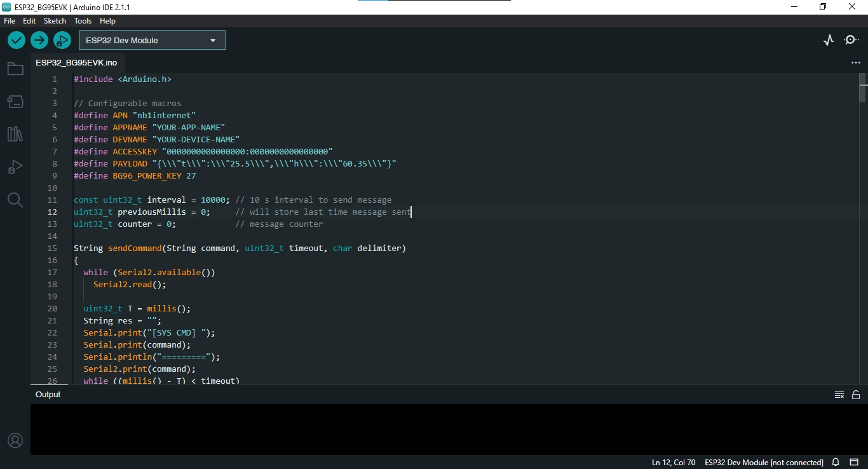
Task: Show the Debug panel in sidebar
Action: point(15,167)
